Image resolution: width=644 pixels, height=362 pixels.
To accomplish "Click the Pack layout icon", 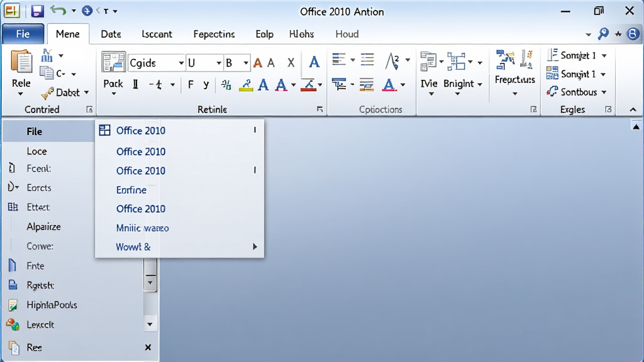I will pyautogui.click(x=113, y=62).
